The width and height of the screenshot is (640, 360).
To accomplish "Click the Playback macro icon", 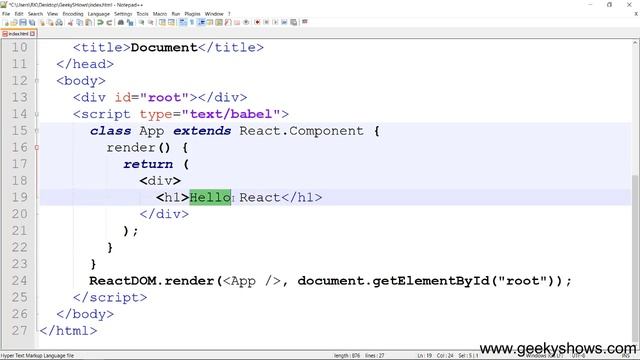I will (275, 22).
